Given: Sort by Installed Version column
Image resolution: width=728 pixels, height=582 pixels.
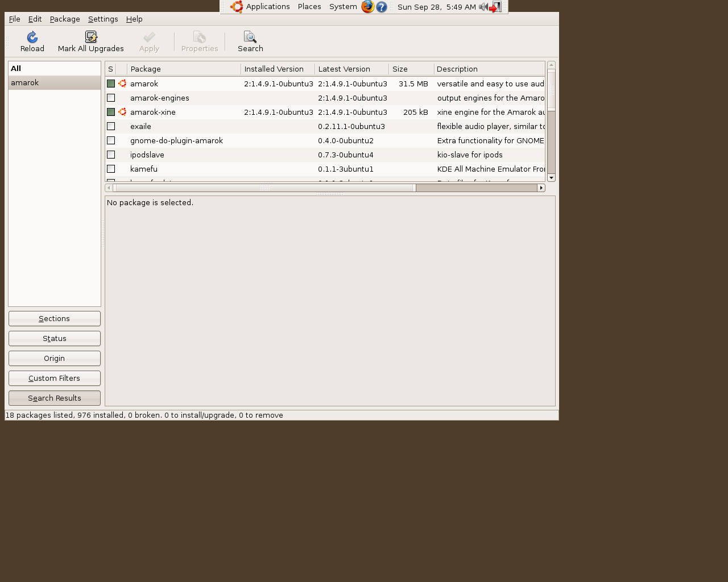Looking at the screenshot, I should point(278,69).
